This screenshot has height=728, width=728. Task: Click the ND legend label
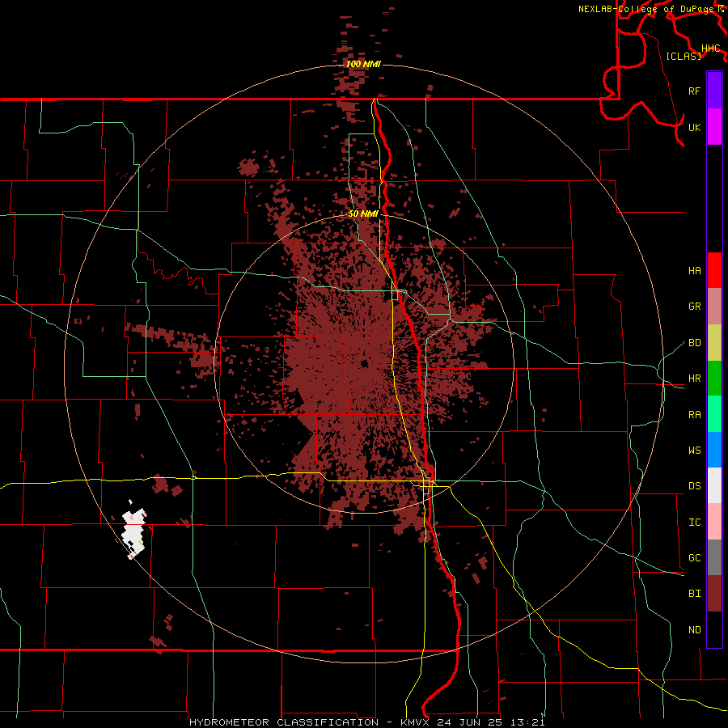click(x=694, y=630)
